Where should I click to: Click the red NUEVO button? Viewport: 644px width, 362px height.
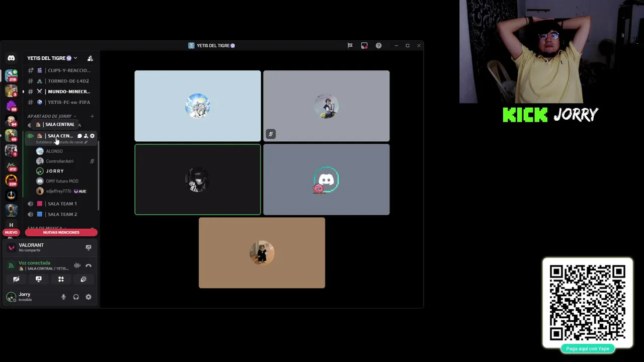[x=11, y=232]
